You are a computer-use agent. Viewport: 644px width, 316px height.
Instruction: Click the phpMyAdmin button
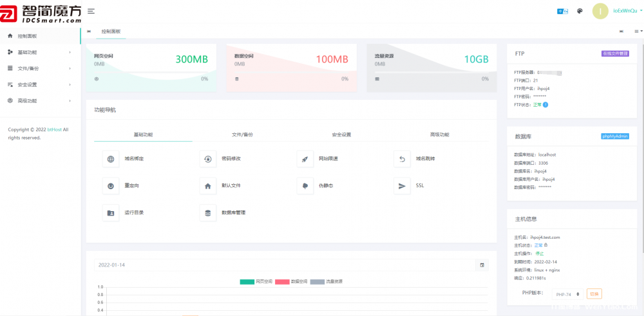614,136
